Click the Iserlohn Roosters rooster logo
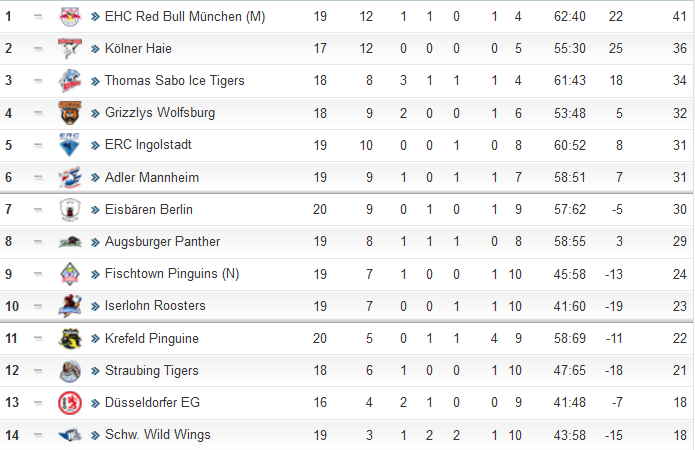This screenshot has width=695, height=450. point(70,306)
